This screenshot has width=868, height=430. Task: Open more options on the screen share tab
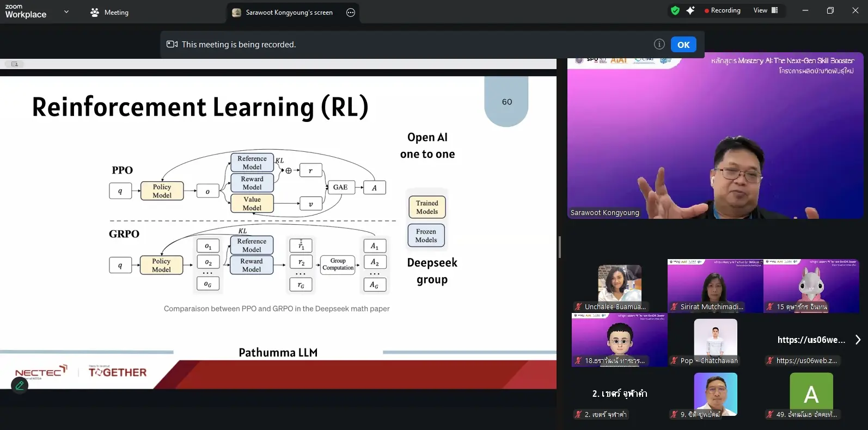click(x=351, y=13)
